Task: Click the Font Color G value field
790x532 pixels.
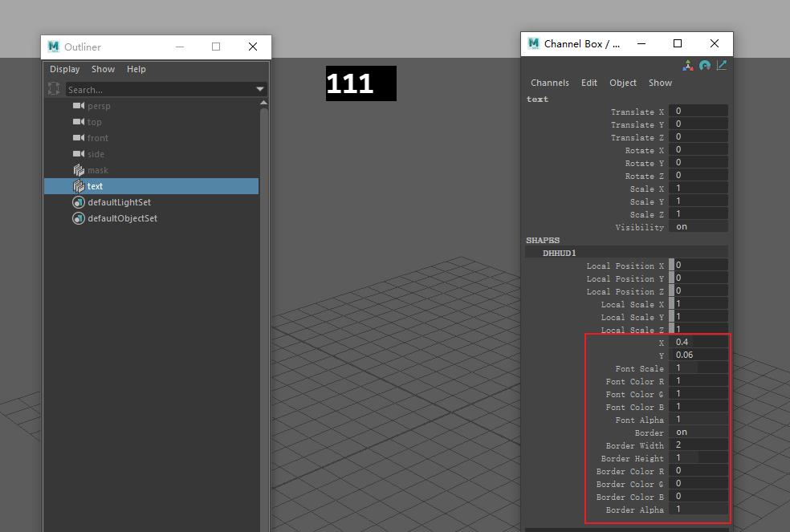Action: point(698,393)
